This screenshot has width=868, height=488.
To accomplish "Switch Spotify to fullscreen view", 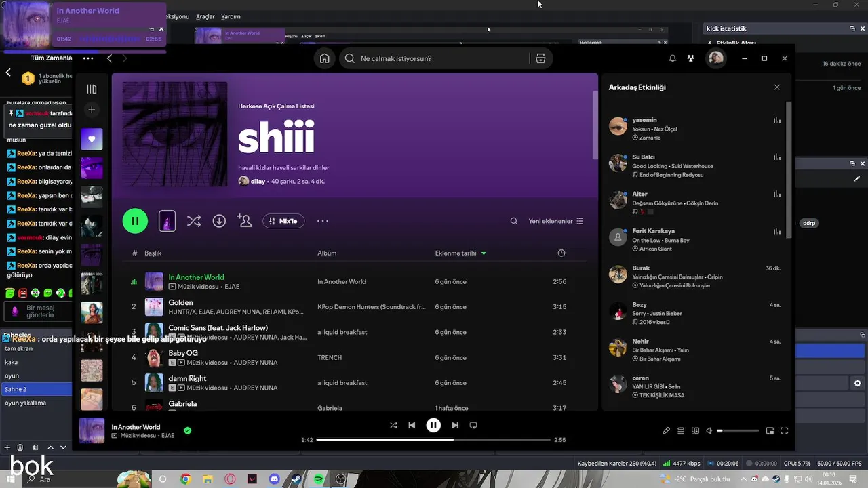I will point(785,430).
